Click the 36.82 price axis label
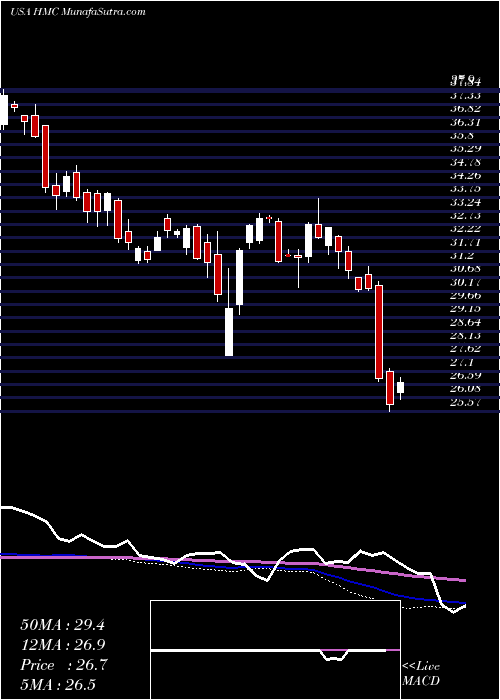Screen dimensions: 500x700 465,109
